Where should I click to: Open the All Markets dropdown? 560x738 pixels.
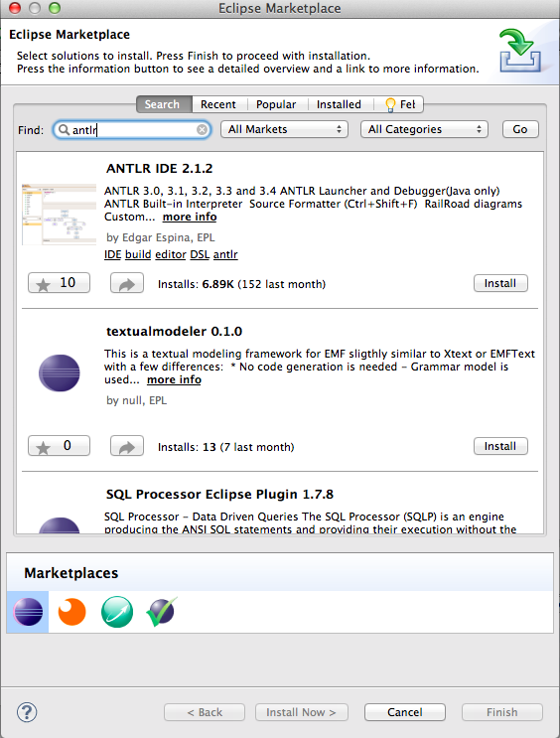284,129
